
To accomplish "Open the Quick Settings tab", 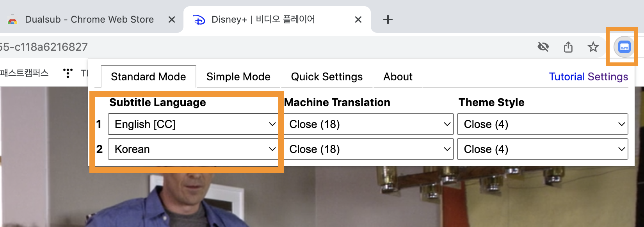I will [x=327, y=76].
